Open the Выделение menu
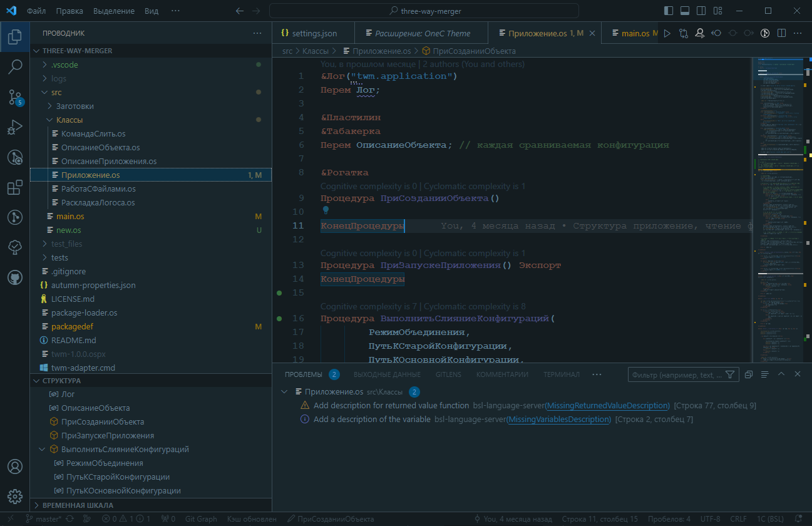 [114, 11]
